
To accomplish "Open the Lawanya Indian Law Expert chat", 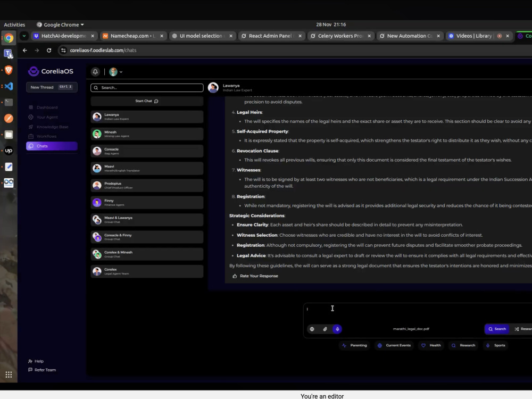I will 147,117.
